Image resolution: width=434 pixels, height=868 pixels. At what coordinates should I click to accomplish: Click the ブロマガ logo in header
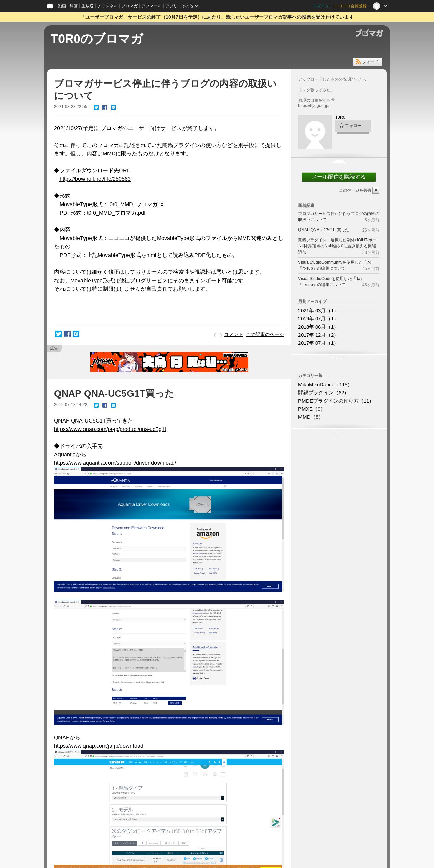point(369,33)
